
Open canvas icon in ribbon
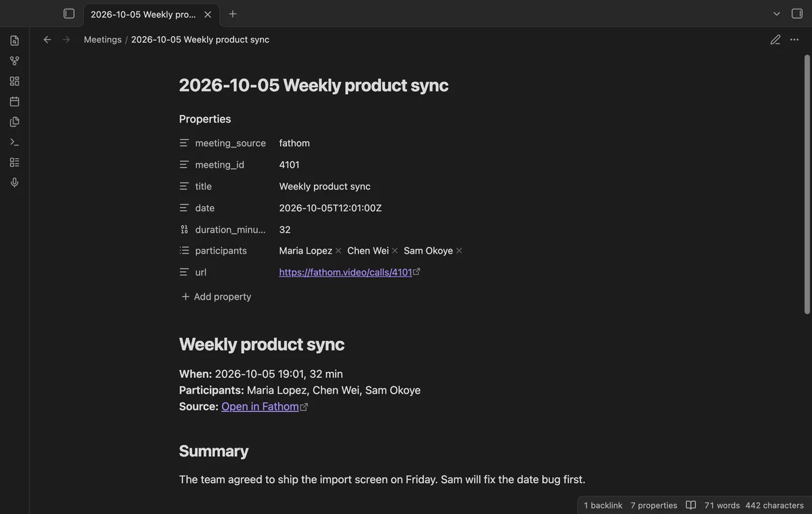15,81
